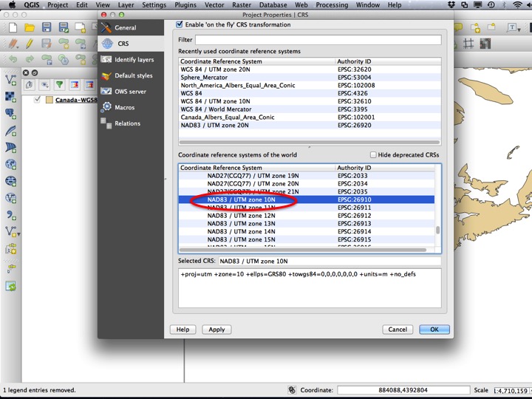The width and height of the screenshot is (532, 399).
Task: Select the Identify layers tab
Action: [x=131, y=59]
